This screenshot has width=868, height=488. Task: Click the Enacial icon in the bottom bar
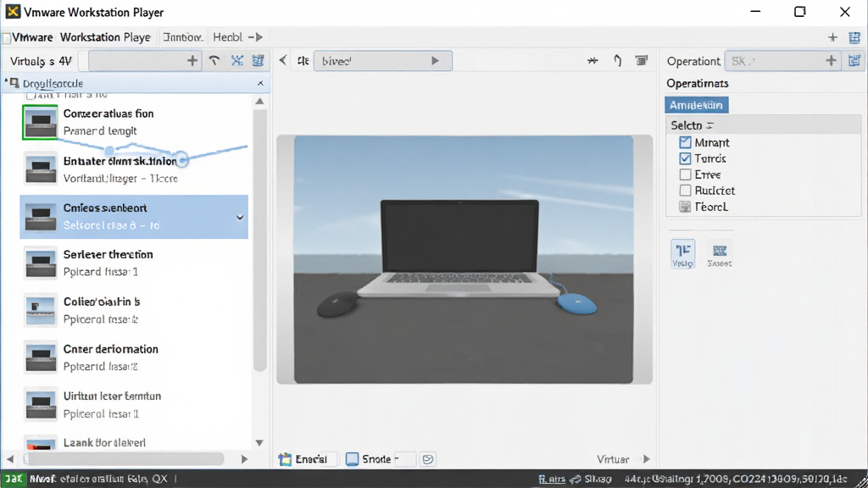285,459
